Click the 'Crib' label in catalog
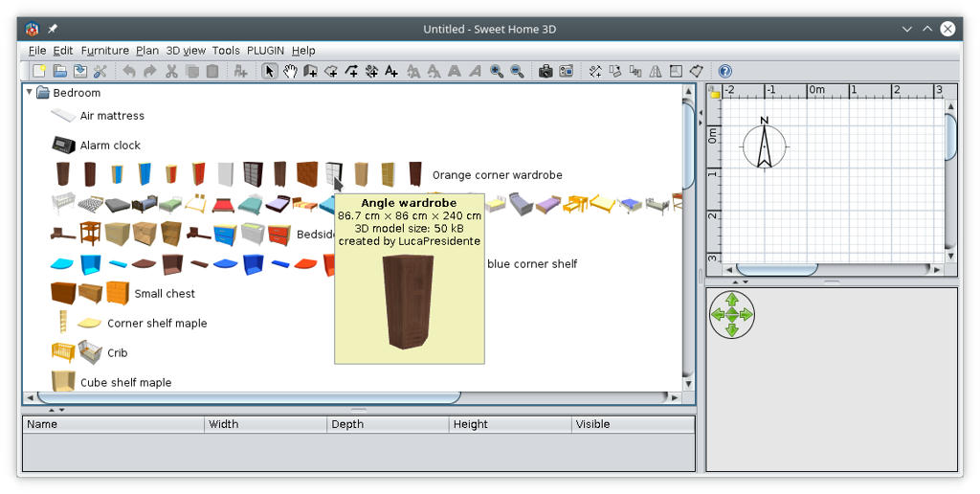This screenshot has width=980, height=494. click(x=118, y=352)
